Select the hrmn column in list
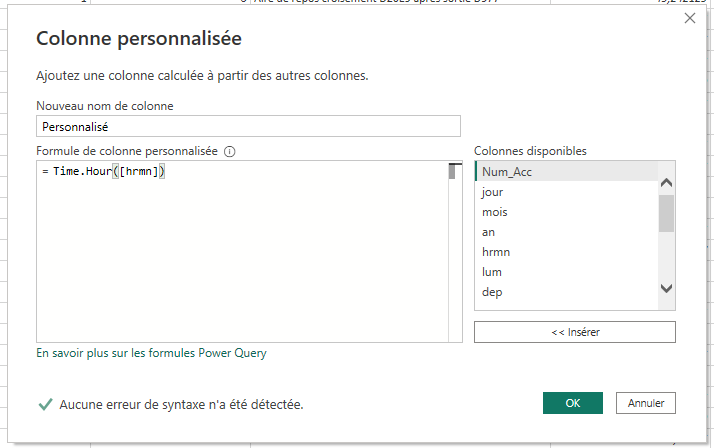The width and height of the screenshot is (714, 448). (566, 252)
